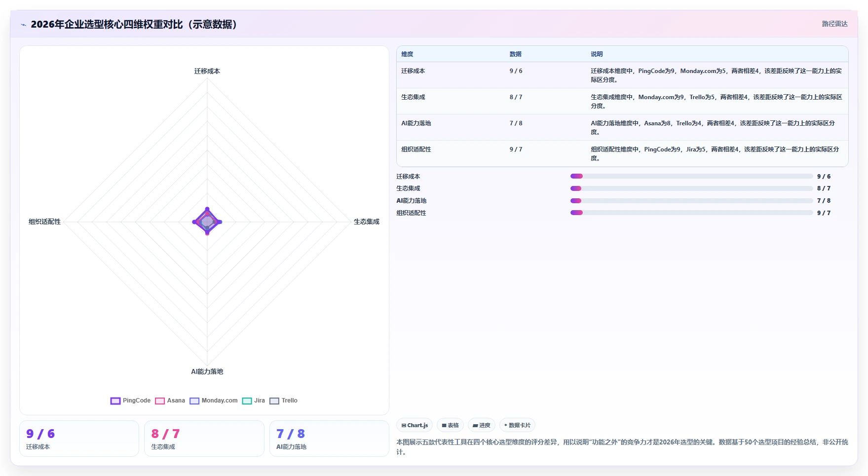
Task: Click 组织适配性 cell in the table
Action: point(416,149)
